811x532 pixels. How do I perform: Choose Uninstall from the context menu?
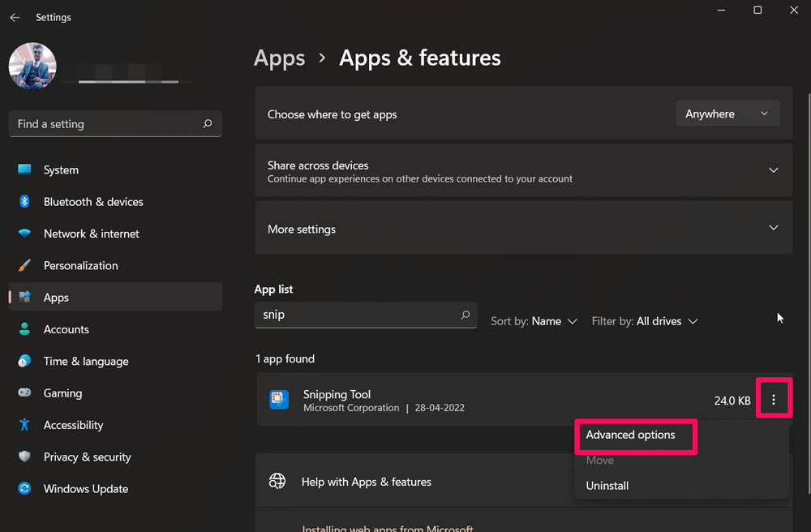(x=607, y=486)
